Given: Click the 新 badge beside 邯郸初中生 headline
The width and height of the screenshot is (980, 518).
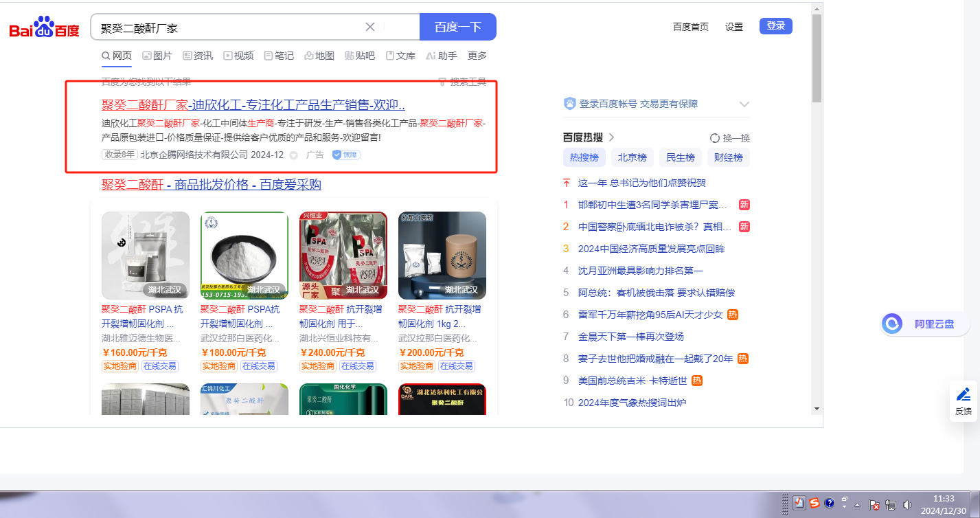Looking at the screenshot, I should coord(744,205).
